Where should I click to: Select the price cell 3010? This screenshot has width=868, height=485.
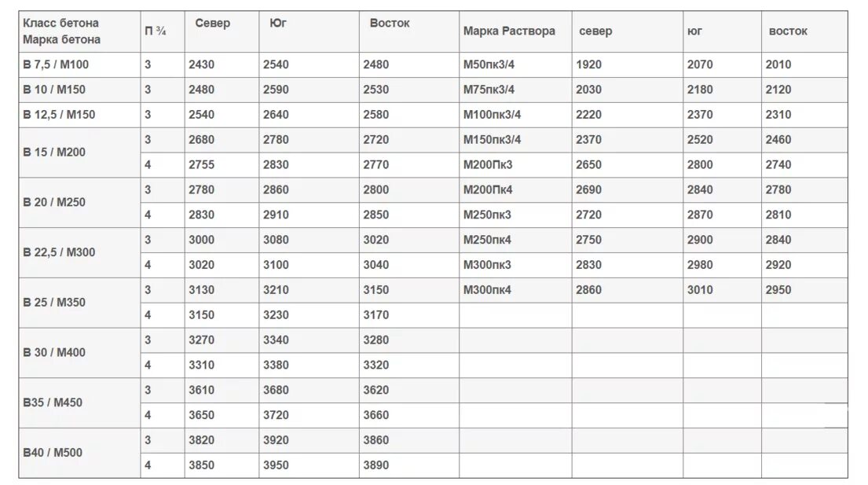(x=723, y=290)
